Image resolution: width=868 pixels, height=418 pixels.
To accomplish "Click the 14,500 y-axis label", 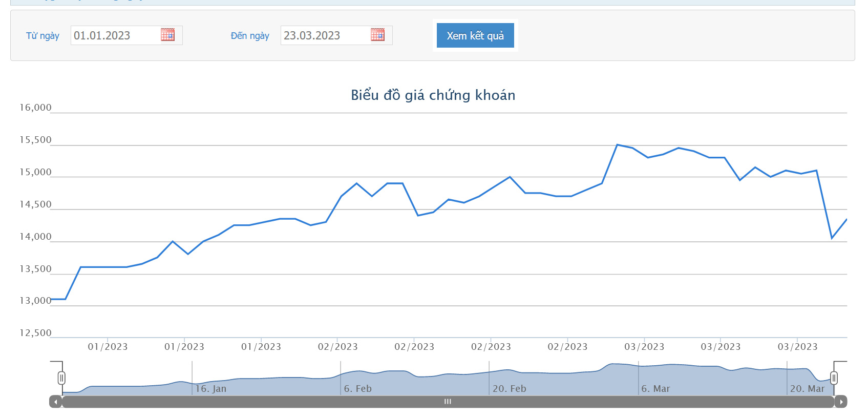I will click(x=35, y=204).
